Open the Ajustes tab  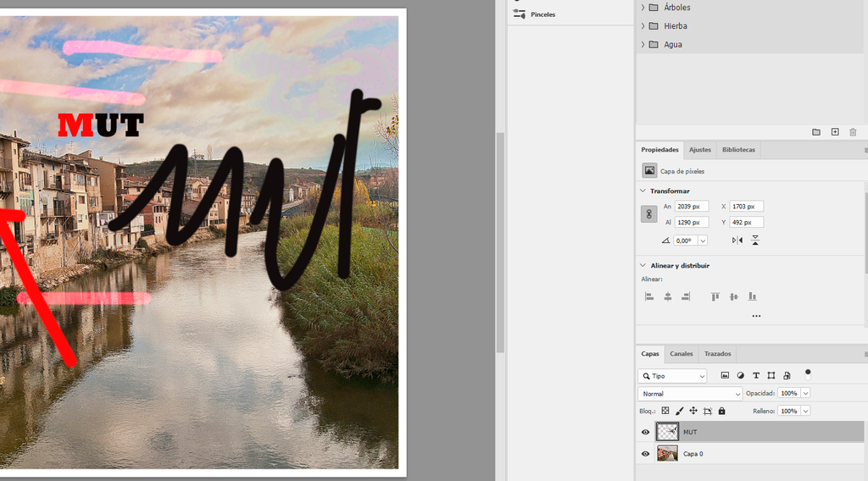(x=699, y=150)
